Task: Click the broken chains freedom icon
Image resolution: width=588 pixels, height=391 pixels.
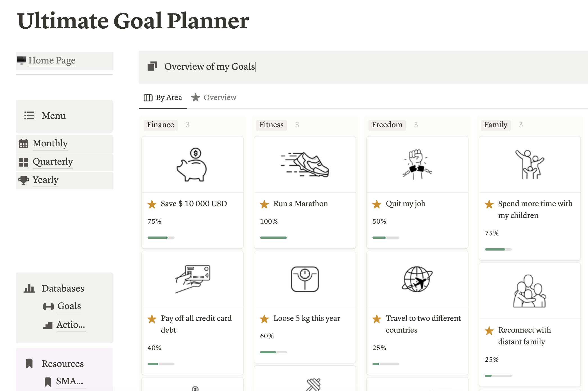Action: 417,165
